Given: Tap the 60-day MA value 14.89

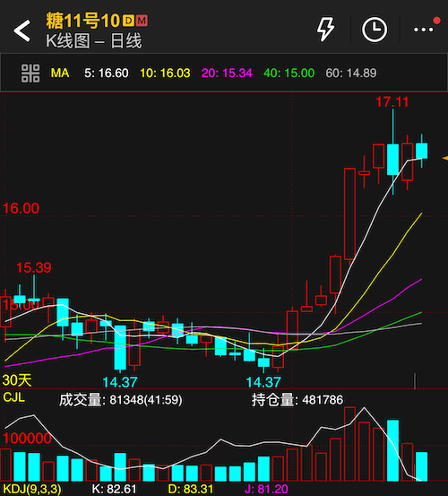Looking at the screenshot, I should [x=351, y=73].
